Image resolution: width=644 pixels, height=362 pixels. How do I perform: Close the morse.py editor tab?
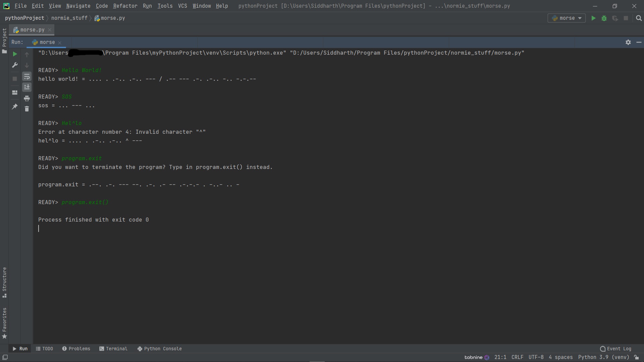tap(50, 30)
